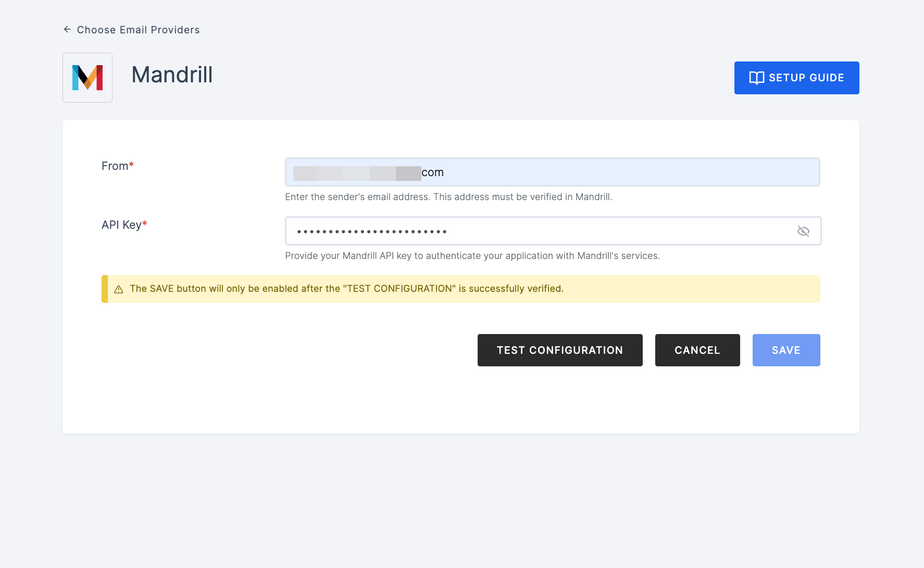Image resolution: width=924 pixels, height=568 pixels.
Task: Select the Mandrill heading text
Action: click(172, 75)
